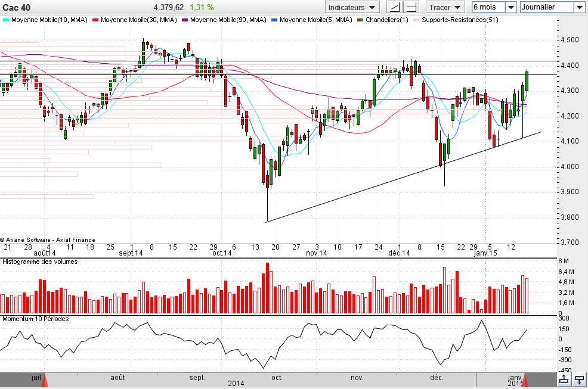Click the downward arrow icon beside the timeline

click(580, 379)
